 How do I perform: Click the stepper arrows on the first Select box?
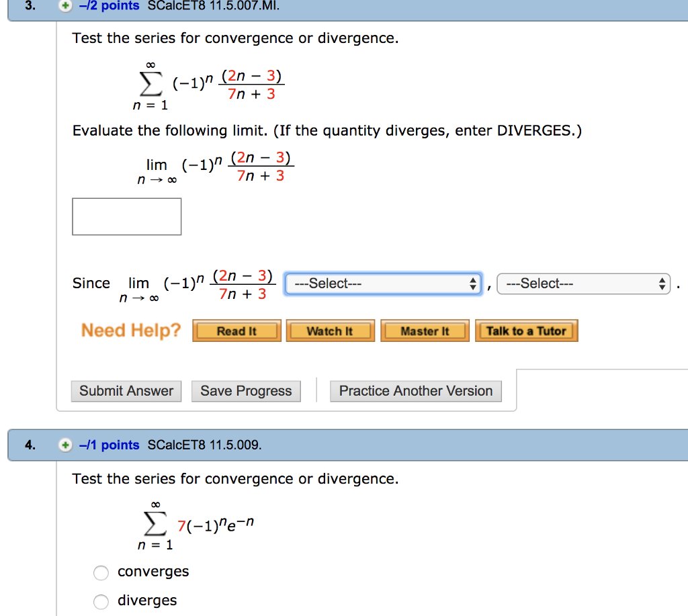[472, 283]
